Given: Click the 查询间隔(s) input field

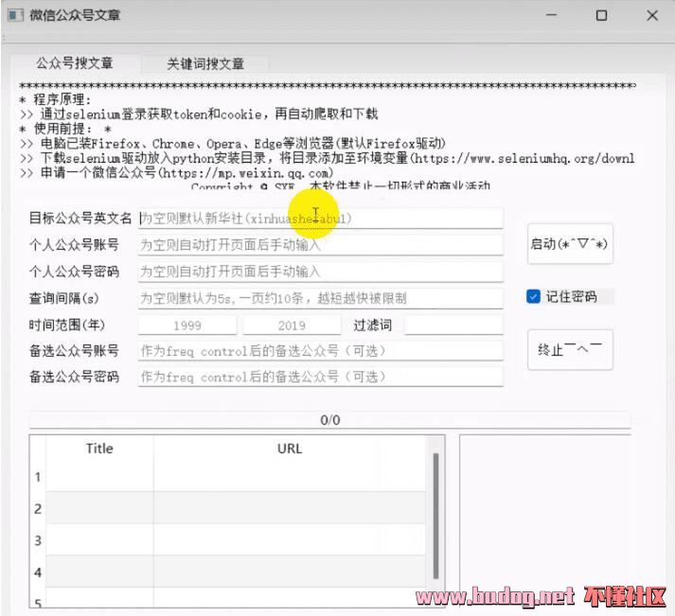Looking at the screenshot, I should (x=320, y=298).
